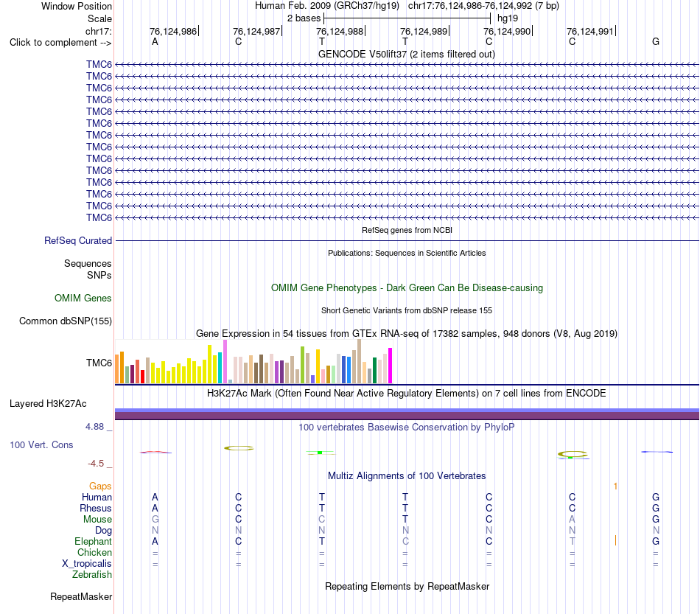700x614 pixels.
Task: Open '100 vertebrates Basewise Conservation by PhyloP' title
Action: [x=406, y=428]
